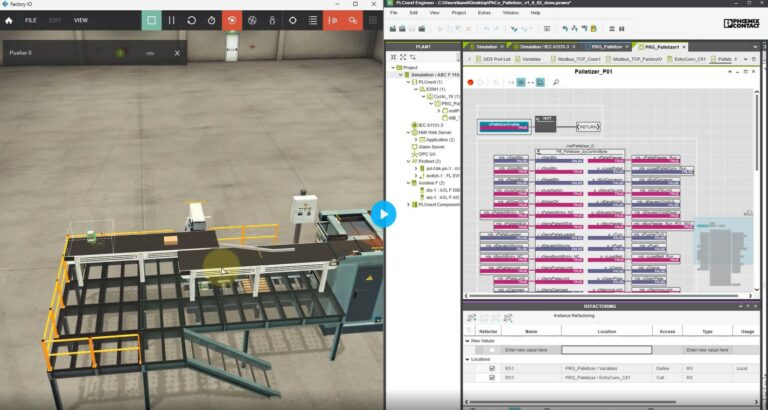Open the Extras menu in PLCnext Engineer
This screenshot has width=768, height=410.
(x=484, y=13)
